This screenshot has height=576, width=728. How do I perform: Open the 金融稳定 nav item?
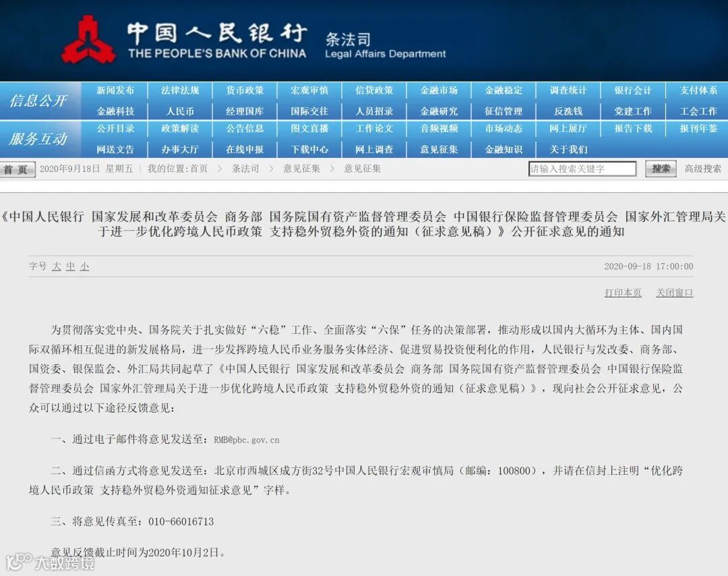click(504, 90)
